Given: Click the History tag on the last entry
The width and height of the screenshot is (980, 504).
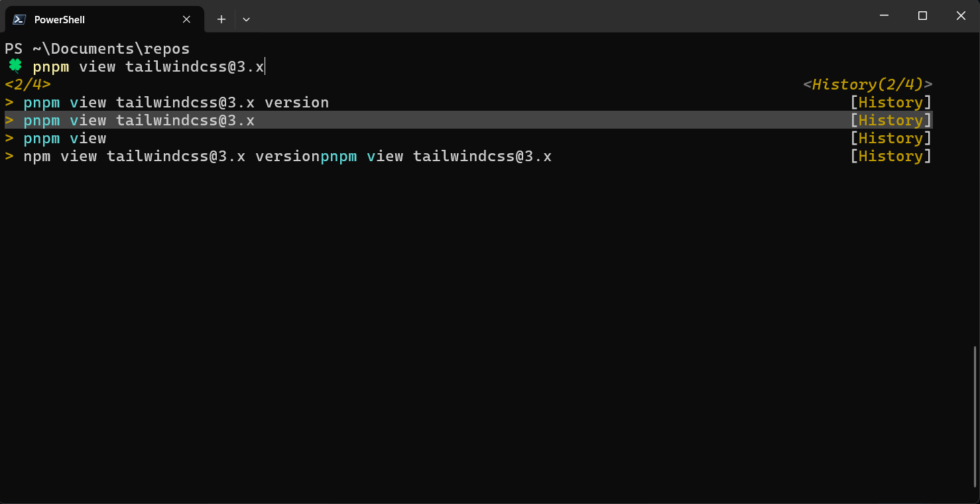Looking at the screenshot, I should pyautogui.click(x=890, y=157).
